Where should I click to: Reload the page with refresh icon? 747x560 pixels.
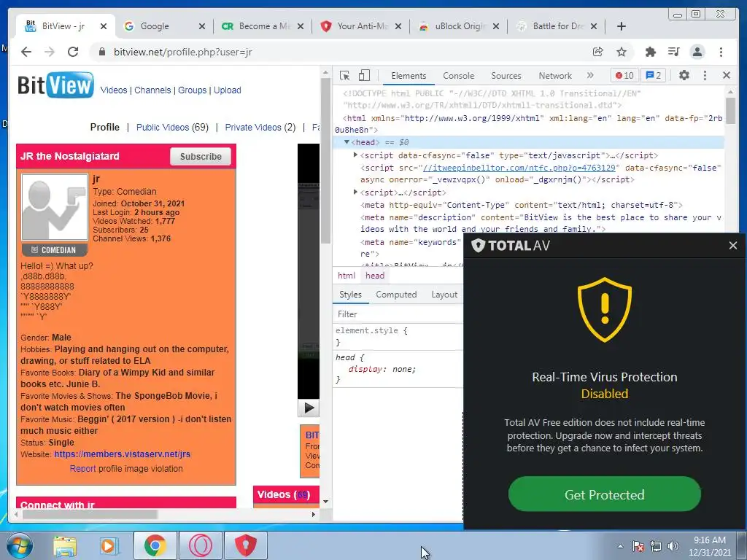tap(73, 52)
